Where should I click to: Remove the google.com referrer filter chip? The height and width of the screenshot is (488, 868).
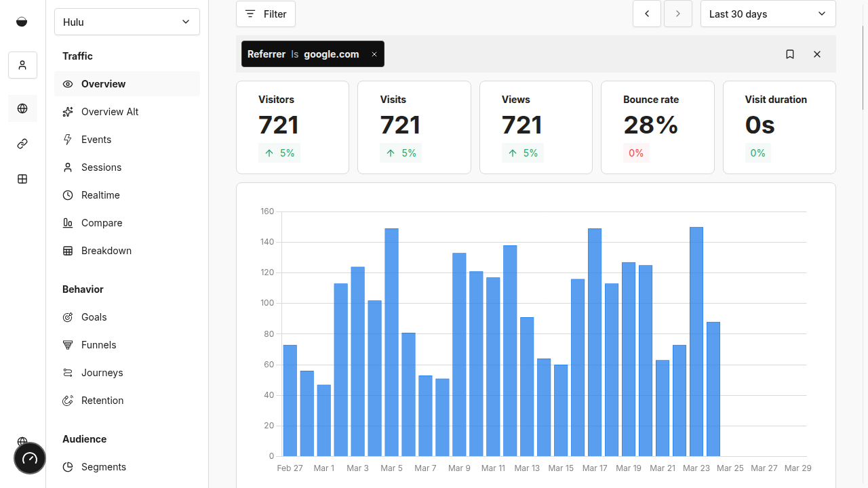coord(374,54)
